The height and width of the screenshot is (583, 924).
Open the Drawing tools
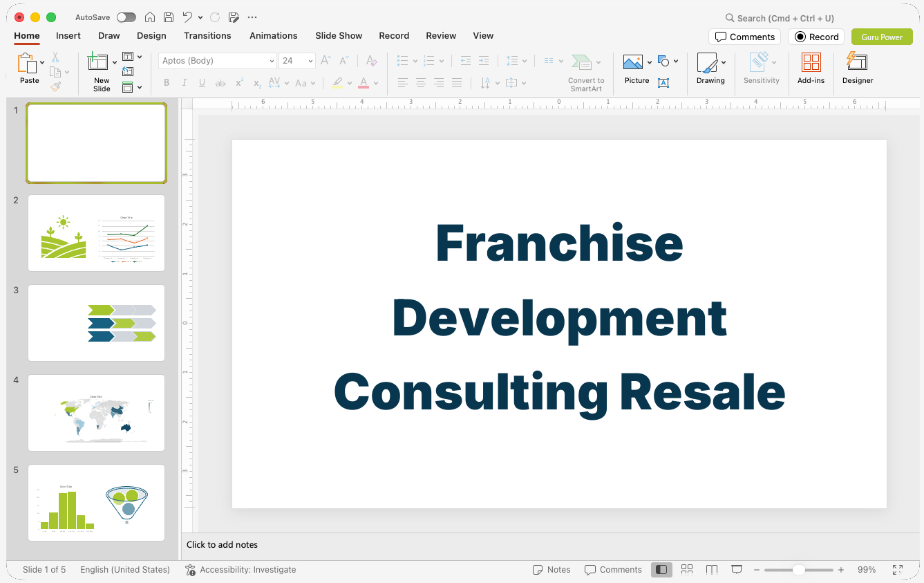click(710, 68)
